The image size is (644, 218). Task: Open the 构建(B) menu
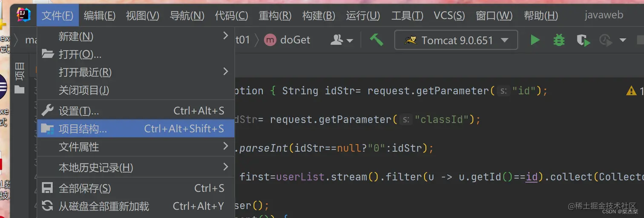pos(319,16)
